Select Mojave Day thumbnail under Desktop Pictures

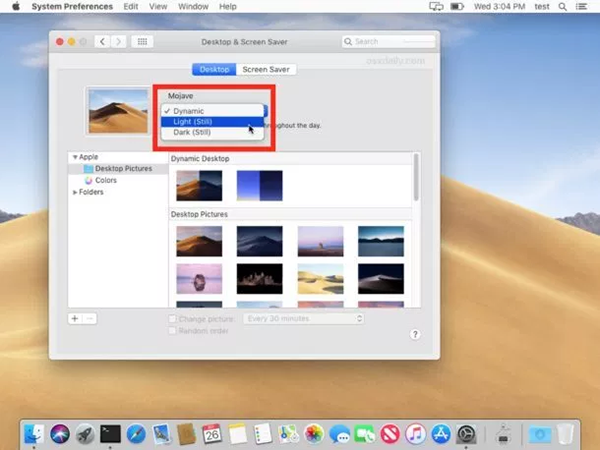click(199, 241)
